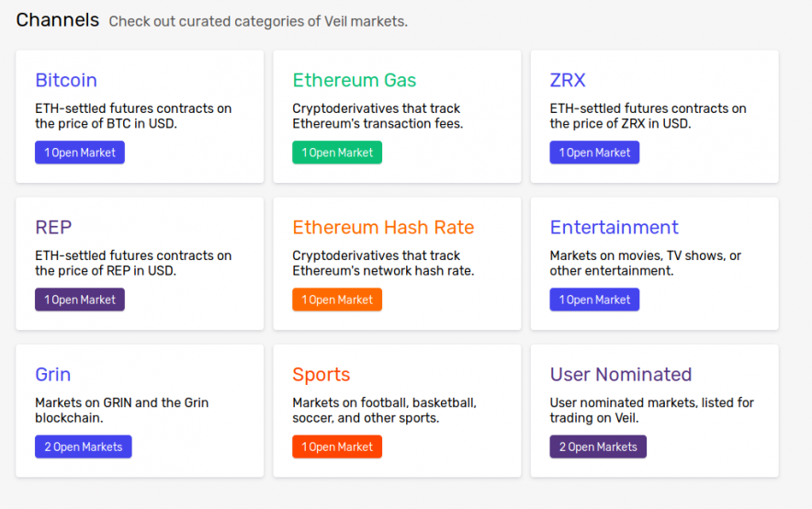The height and width of the screenshot is (509, 812).
Task: Click the Grin 2 Open Markets button
Action: (x=84, y=447)
